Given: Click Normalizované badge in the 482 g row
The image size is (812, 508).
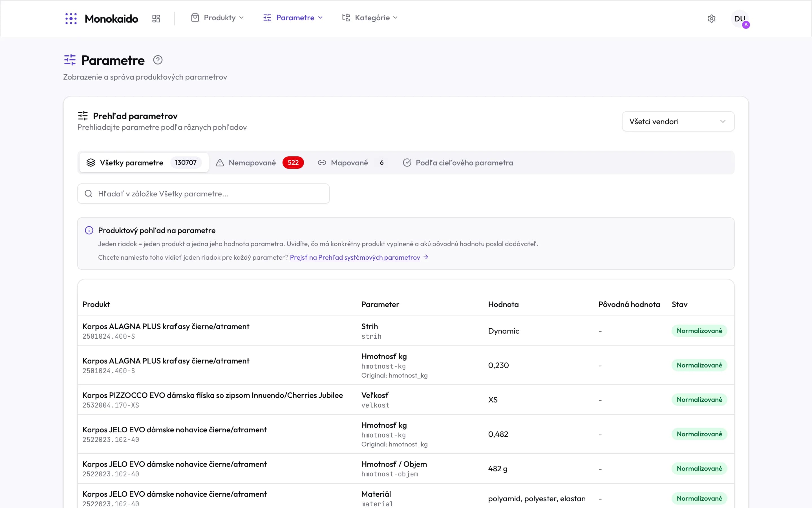Looking at the screenshot, I should (x=699, y=469).
